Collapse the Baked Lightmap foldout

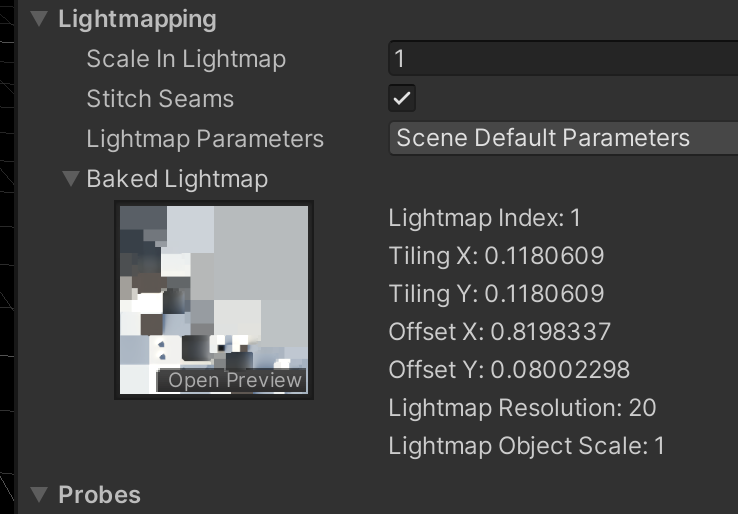[71, 179]
